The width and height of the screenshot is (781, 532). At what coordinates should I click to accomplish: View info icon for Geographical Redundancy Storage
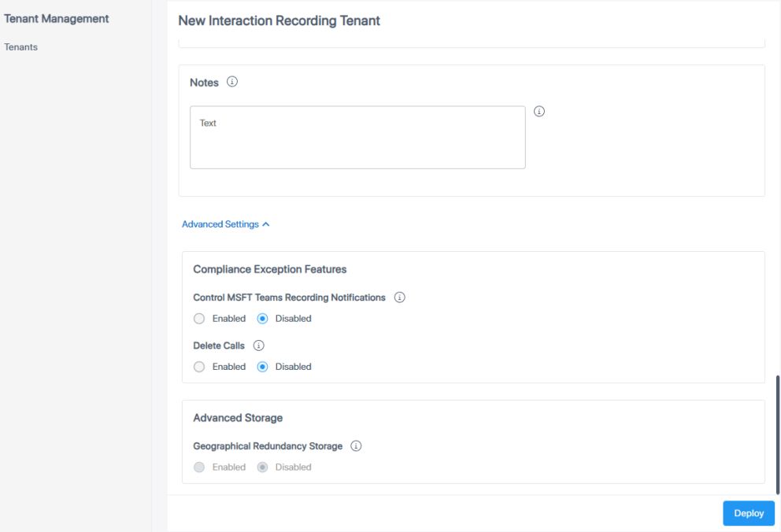(356, 446)
